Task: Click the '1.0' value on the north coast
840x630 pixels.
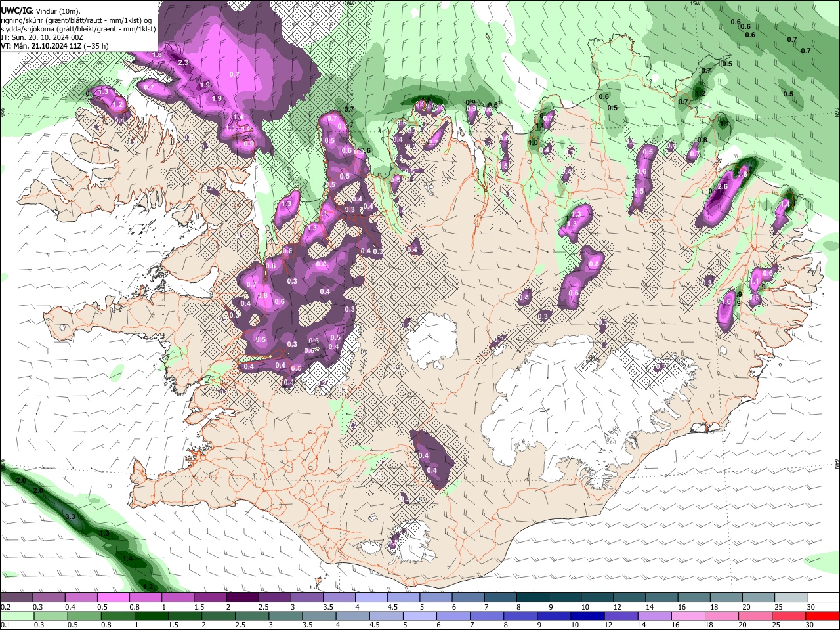Action: (533, 142)
